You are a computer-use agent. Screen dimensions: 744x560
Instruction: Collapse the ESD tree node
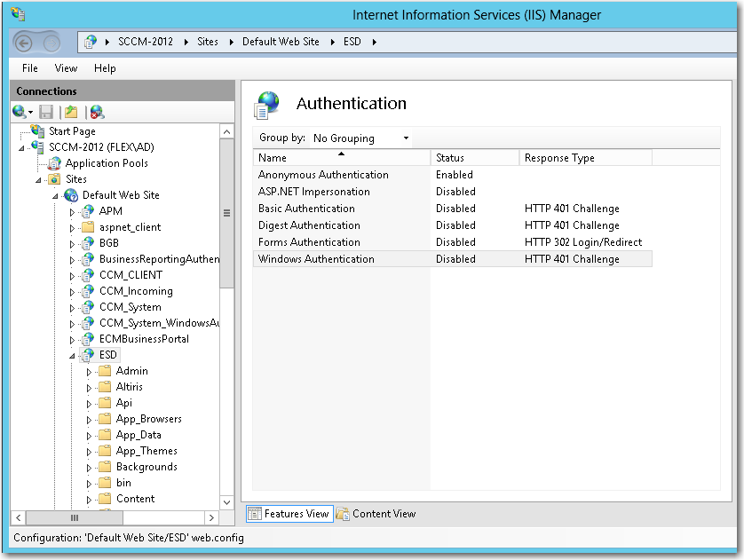[73, 355]
